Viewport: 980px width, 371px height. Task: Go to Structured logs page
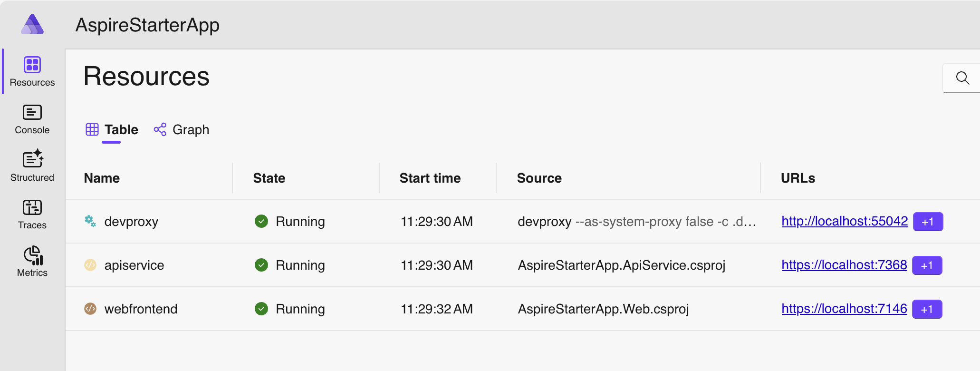pyautogui.click(x=32, y=166)
